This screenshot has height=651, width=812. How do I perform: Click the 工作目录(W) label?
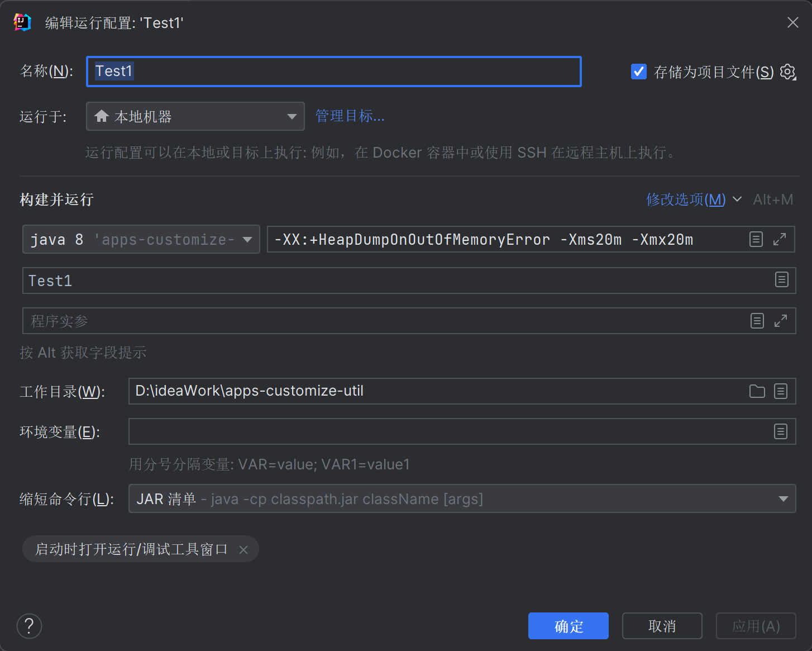click(62, 392)
